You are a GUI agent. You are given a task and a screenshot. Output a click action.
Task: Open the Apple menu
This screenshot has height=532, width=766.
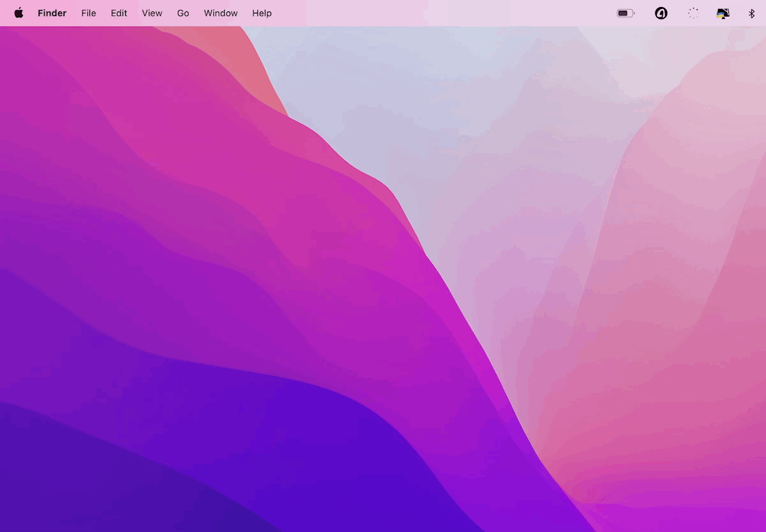coord(19,13)
